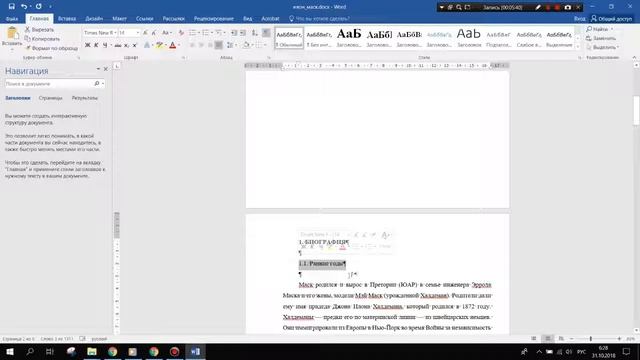The height and width of the screenshot is (360, 640).
Task: Click the Redo arrow in quick access toolbar
Action: point(39,7)
